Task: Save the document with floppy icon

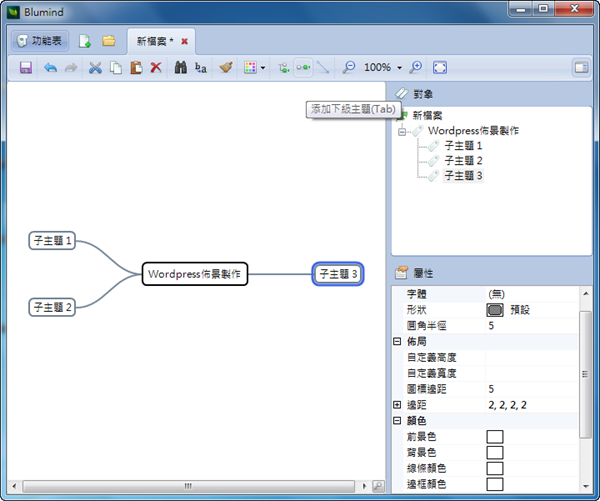Action: coord(26,68)
